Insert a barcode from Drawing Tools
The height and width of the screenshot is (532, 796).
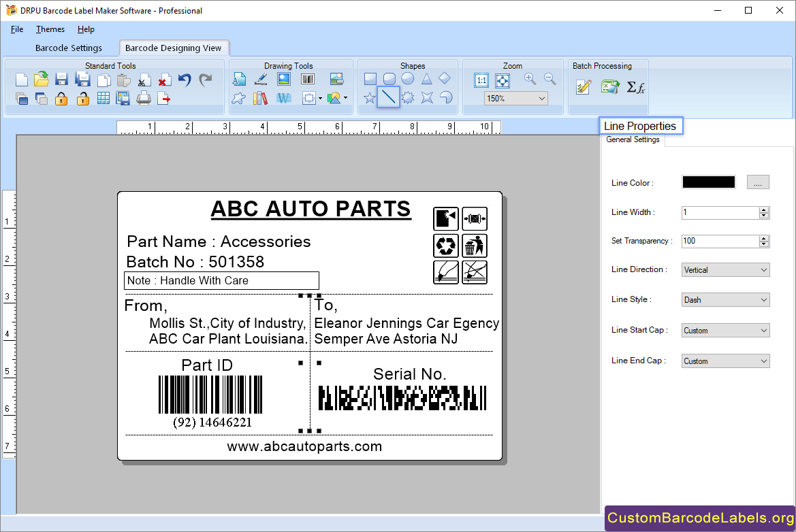pyautogui.click(x=308, y=79)
